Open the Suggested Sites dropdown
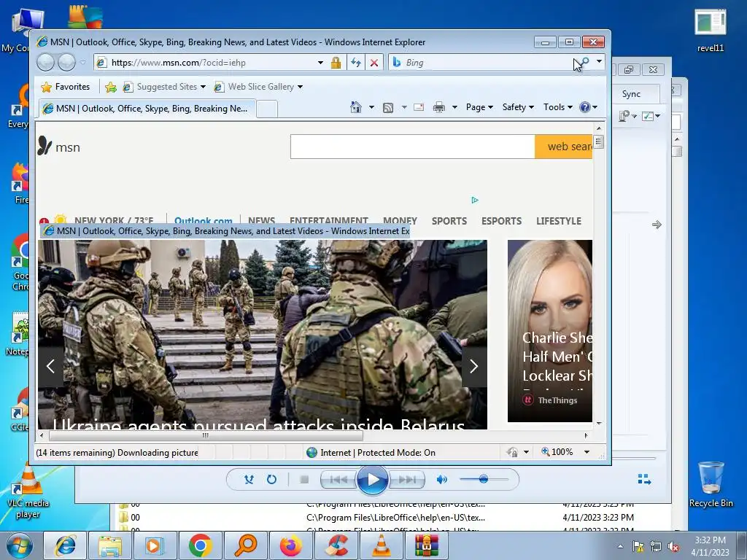Viewport: 747px width, 560px height. (164, 87)
